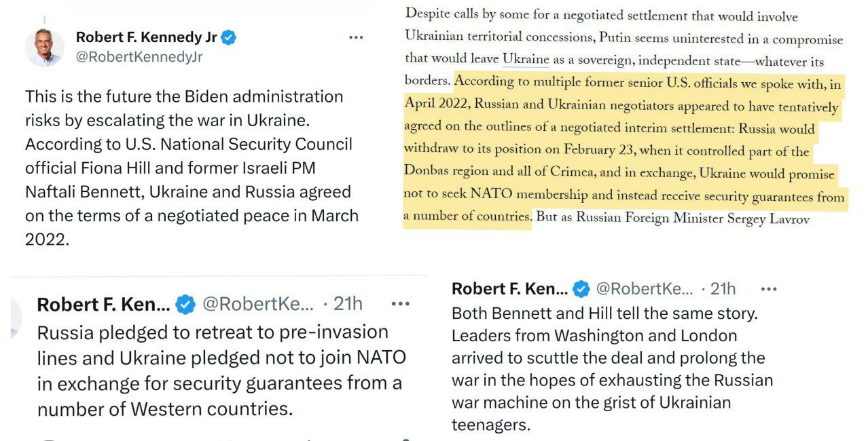Click the blue verified badge beside Robert F. Kennedy Jr
The height and width of the screenshot is (441, 868).
point(228,37)
